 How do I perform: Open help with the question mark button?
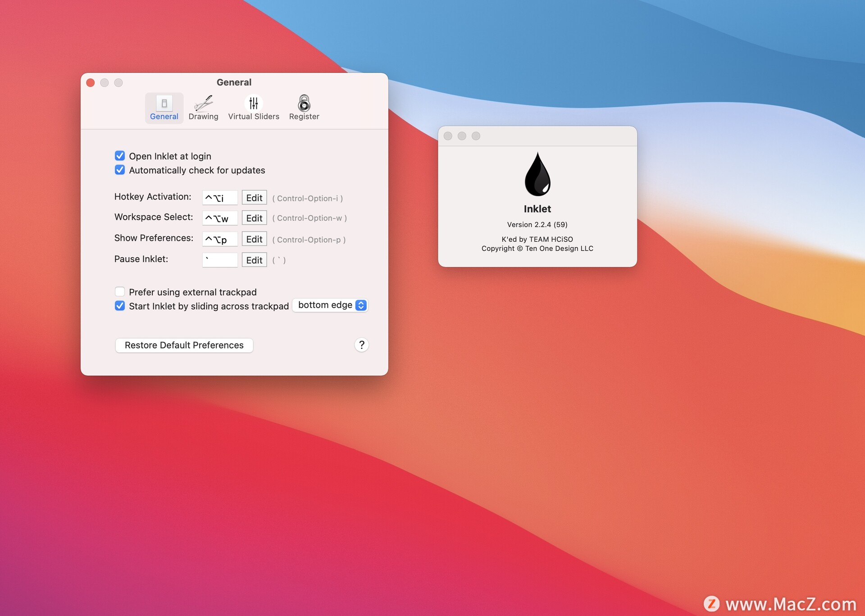(x=361, y=345)
